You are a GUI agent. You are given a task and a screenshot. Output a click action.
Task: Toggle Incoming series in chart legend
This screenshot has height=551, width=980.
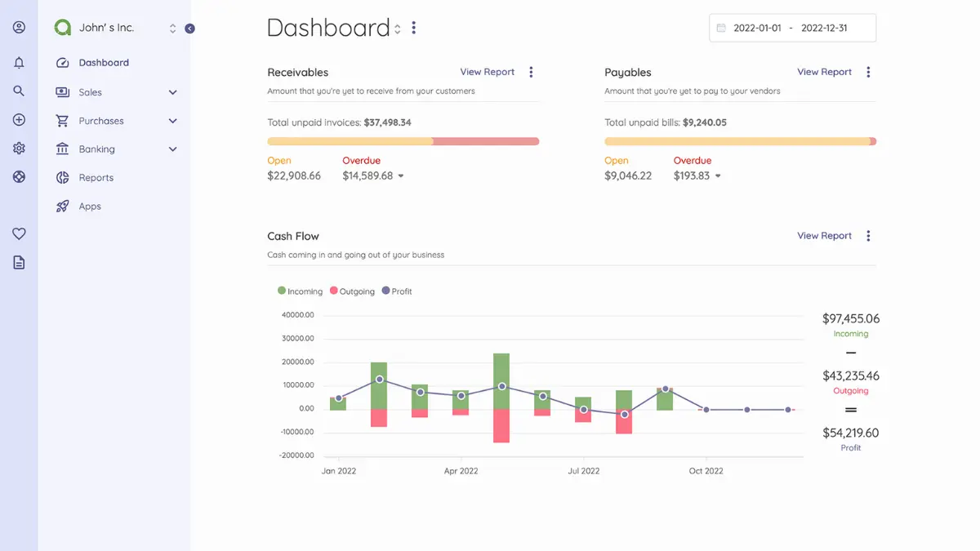click(x=300, y=291)
